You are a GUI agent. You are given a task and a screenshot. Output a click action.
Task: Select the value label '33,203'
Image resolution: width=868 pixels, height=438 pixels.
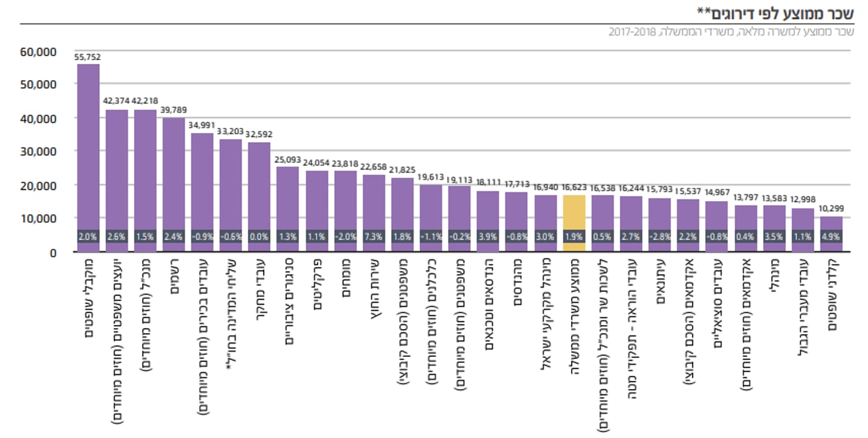[231, 132]
